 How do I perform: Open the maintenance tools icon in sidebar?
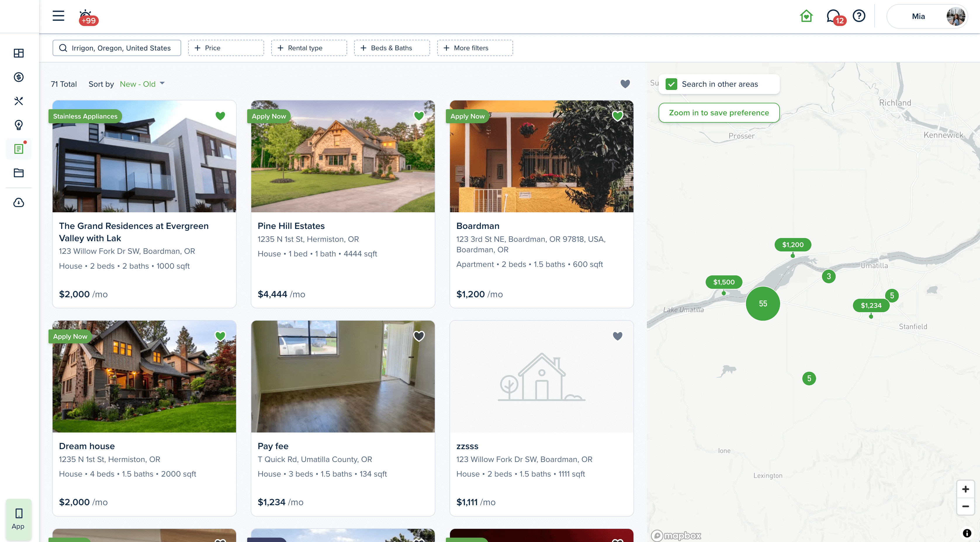point(19,101)
